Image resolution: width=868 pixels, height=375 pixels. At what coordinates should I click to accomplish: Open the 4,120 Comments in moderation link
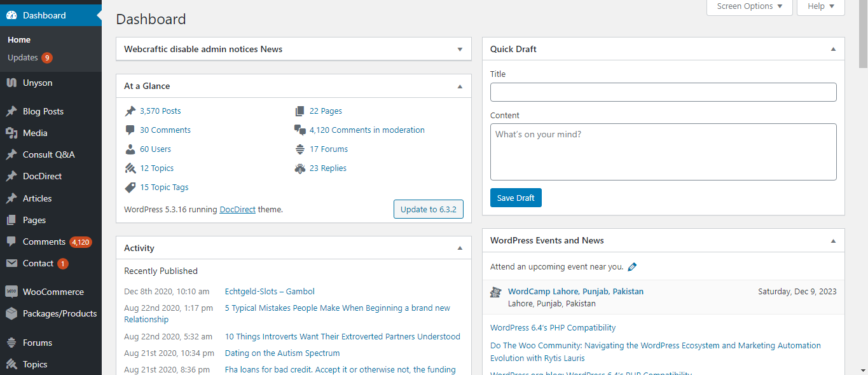click(x=367, y=130)
